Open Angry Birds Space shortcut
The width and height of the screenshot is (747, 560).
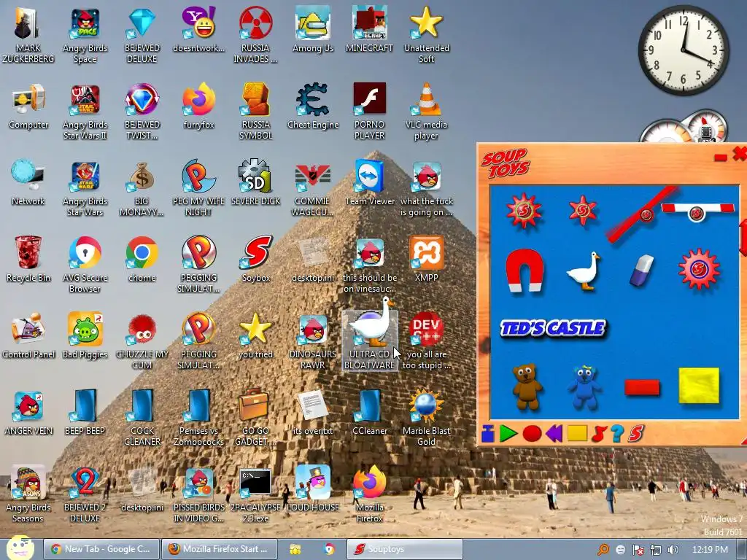point(85,35)
